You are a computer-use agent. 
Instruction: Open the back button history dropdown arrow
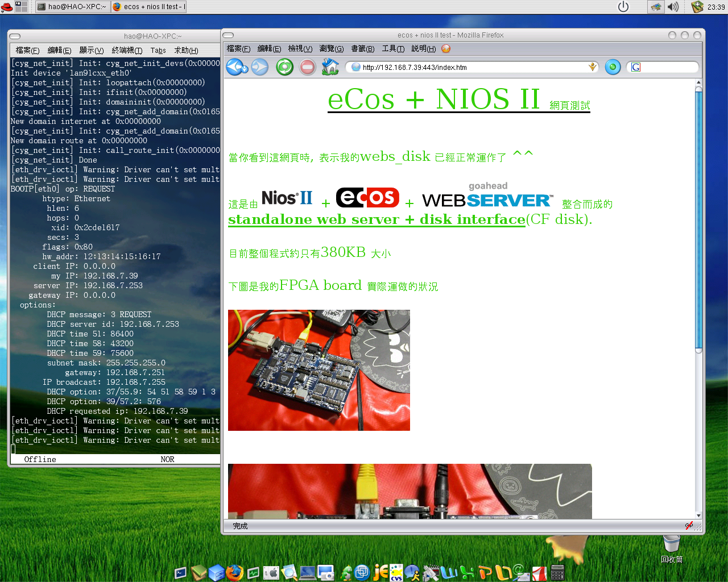(246, 68)
